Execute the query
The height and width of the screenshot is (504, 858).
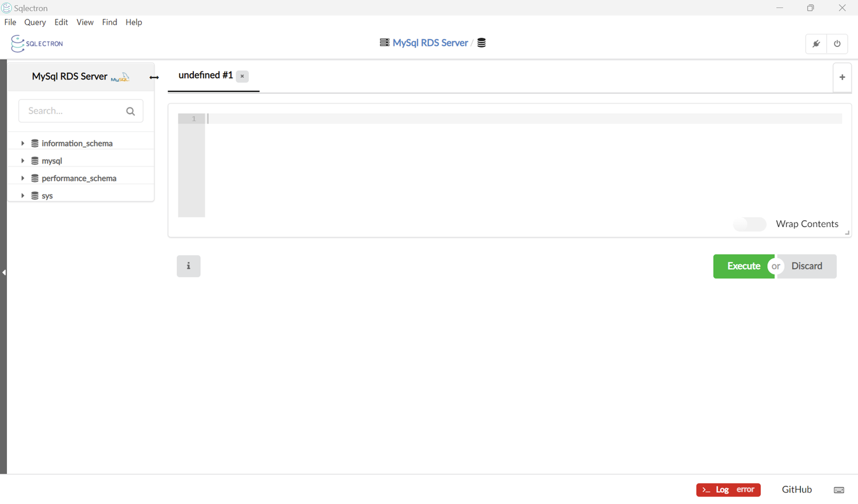pyautogui.click(x=744, y=266)
